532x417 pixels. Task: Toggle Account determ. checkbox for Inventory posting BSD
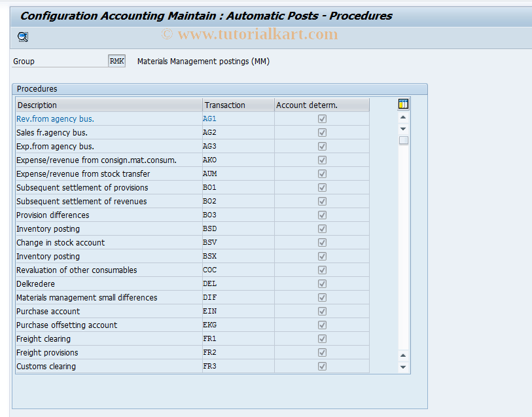tap(321, 228)
